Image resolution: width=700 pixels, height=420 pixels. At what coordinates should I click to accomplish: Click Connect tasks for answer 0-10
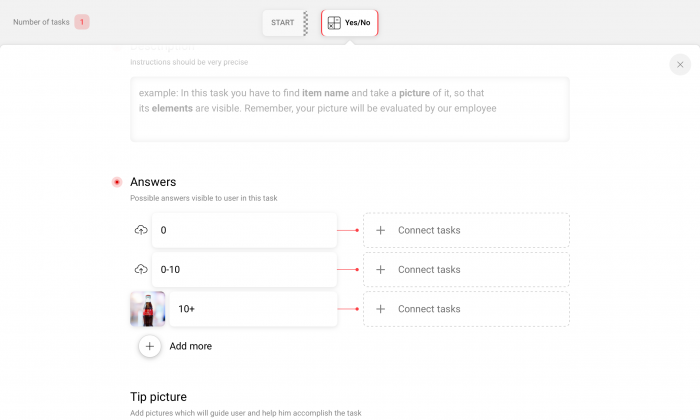pos(466,270)
